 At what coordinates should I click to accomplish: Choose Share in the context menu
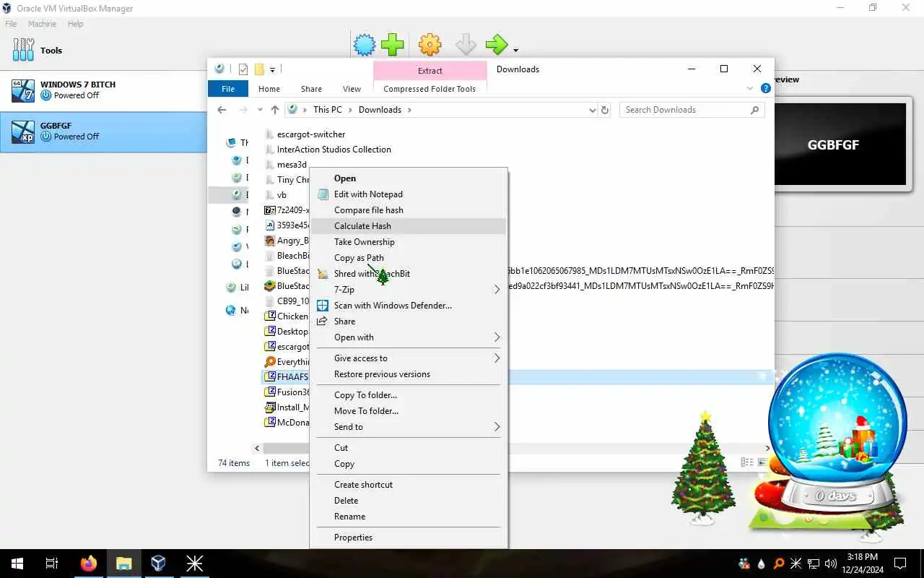click(409, 322)
